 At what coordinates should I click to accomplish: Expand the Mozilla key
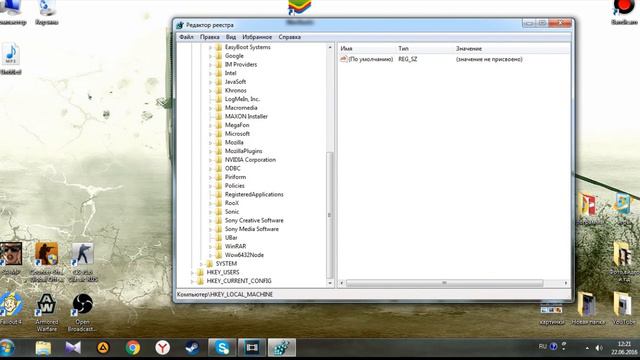point(210,142)
